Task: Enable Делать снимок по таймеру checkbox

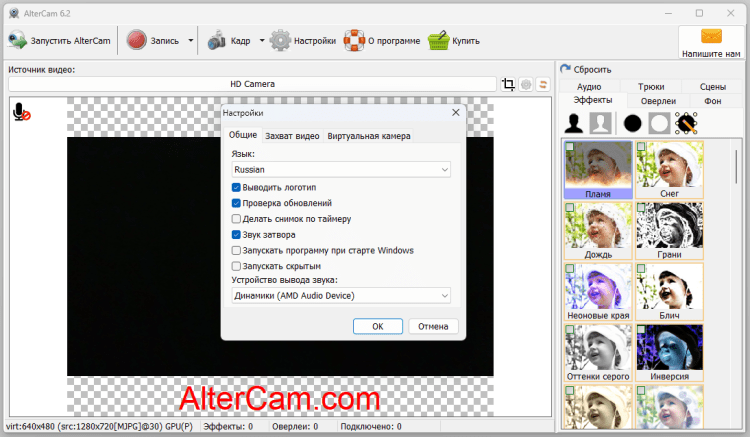Action: (x=236, y=219)
